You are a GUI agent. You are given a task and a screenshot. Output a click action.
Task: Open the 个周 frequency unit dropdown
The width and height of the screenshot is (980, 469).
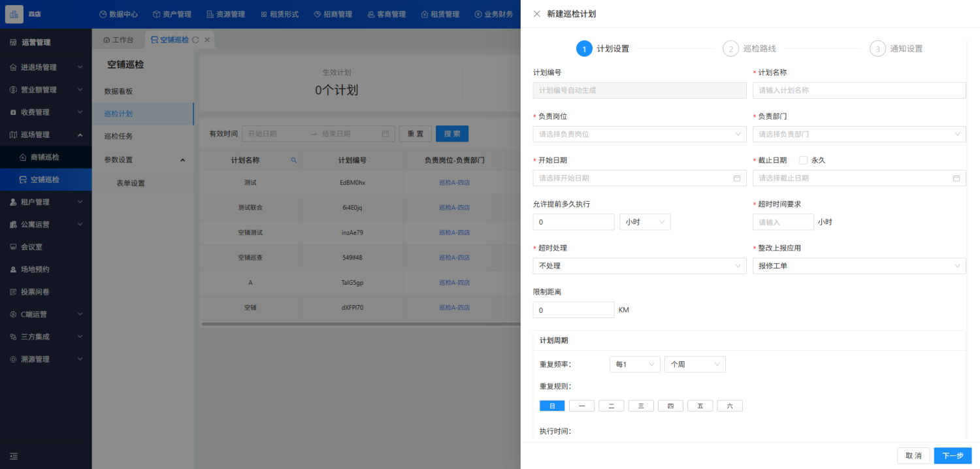click(x=694, y=364)
